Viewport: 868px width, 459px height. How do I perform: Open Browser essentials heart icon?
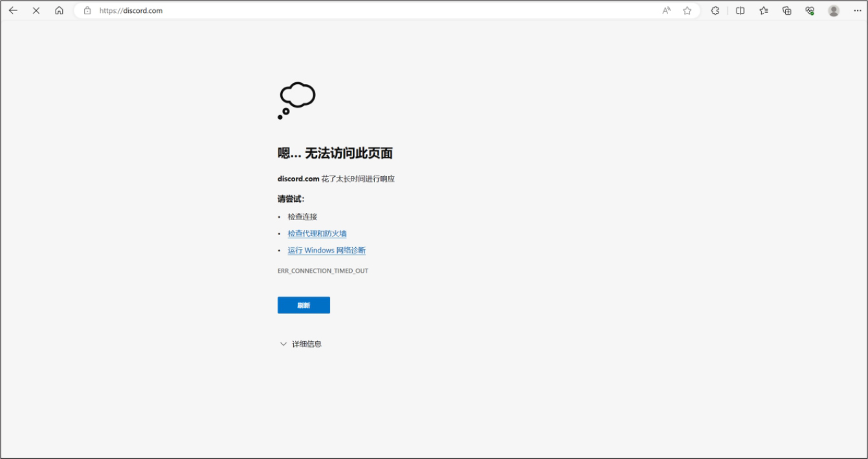[x=810, y=10]
